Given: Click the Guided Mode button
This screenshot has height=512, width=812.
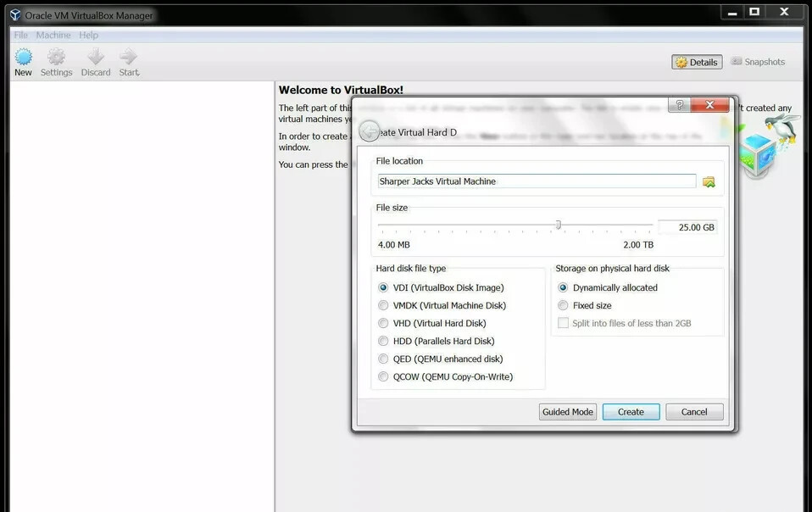Looking at the screenshot, I should coord(568,412).
